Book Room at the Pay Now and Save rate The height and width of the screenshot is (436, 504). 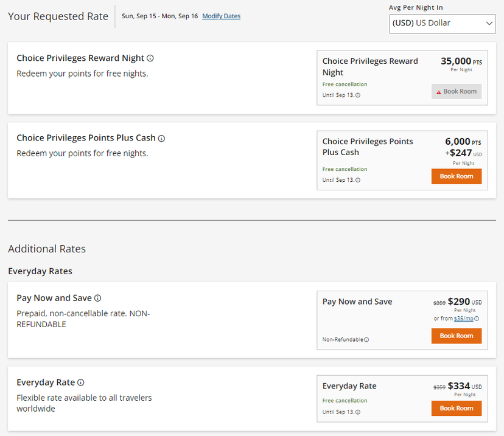(x=457, y=335)
